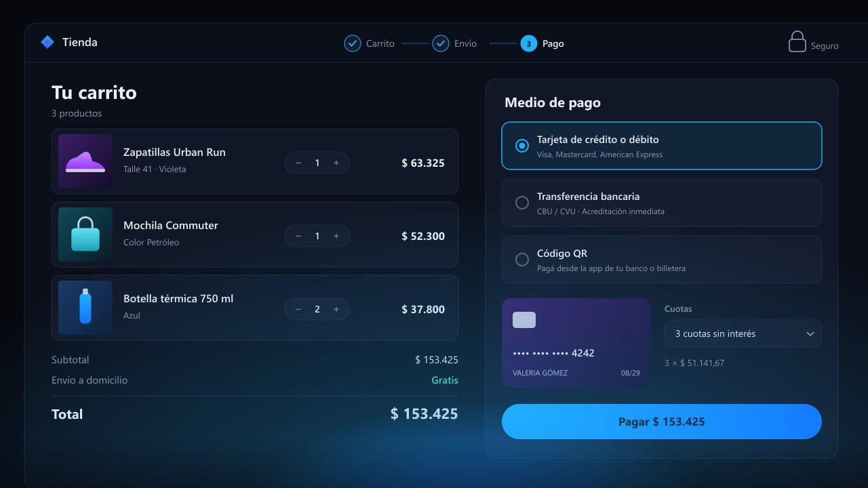The image size is (868, 488).
Task: Open the Botella térmica product thumbnail
Action: click(x=85, y=308)
